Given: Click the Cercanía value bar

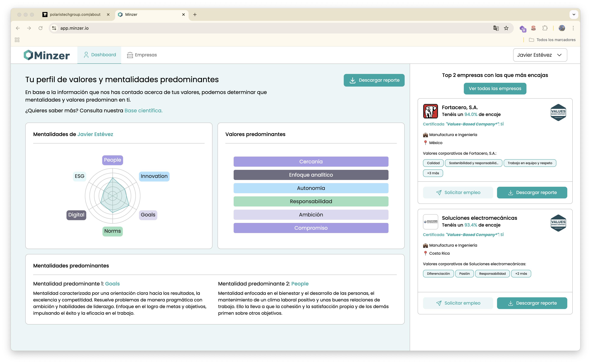Looking at the screenshot, I should (x=311, y=161).
